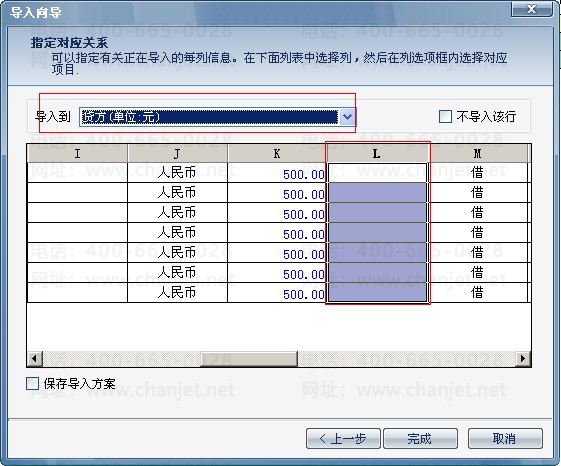
Task: Click the 上一步 back button
Action: (343, 438)
